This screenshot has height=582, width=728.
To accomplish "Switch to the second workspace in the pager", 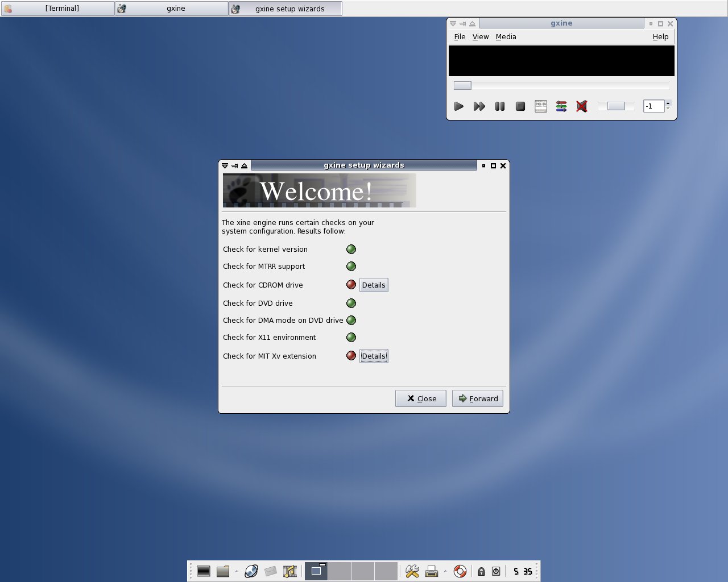I will pos(340,571).
